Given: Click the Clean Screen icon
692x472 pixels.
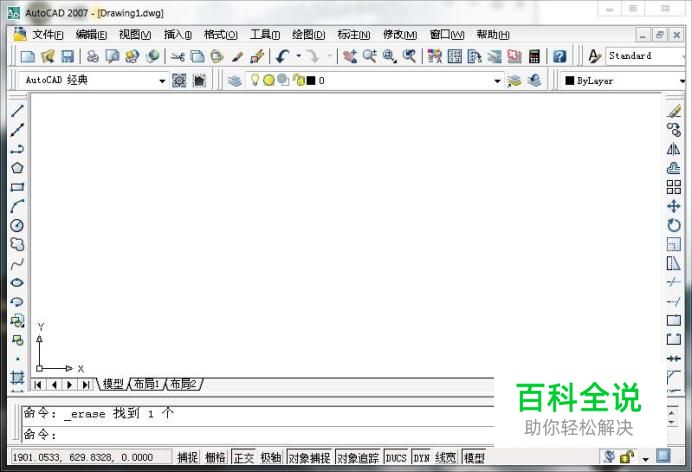Looking at the screenshot, I should [663, 456].
